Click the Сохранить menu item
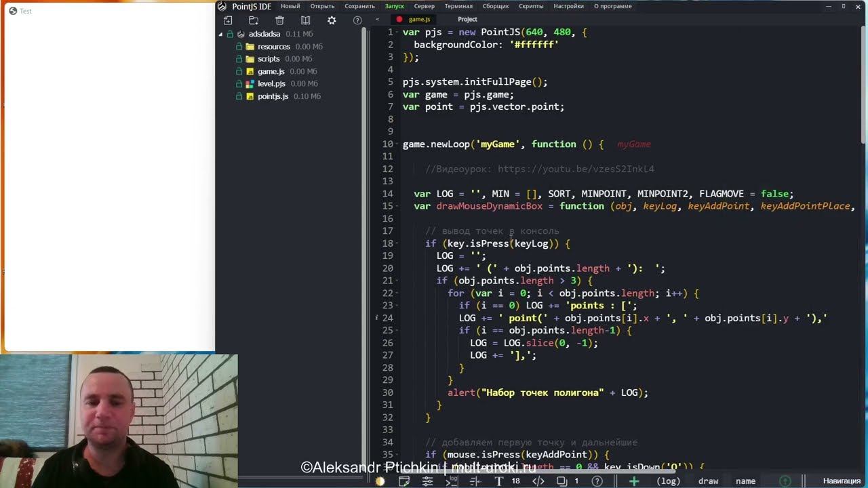The height and width of the screenshot is (488, 868). coord(359,6)
